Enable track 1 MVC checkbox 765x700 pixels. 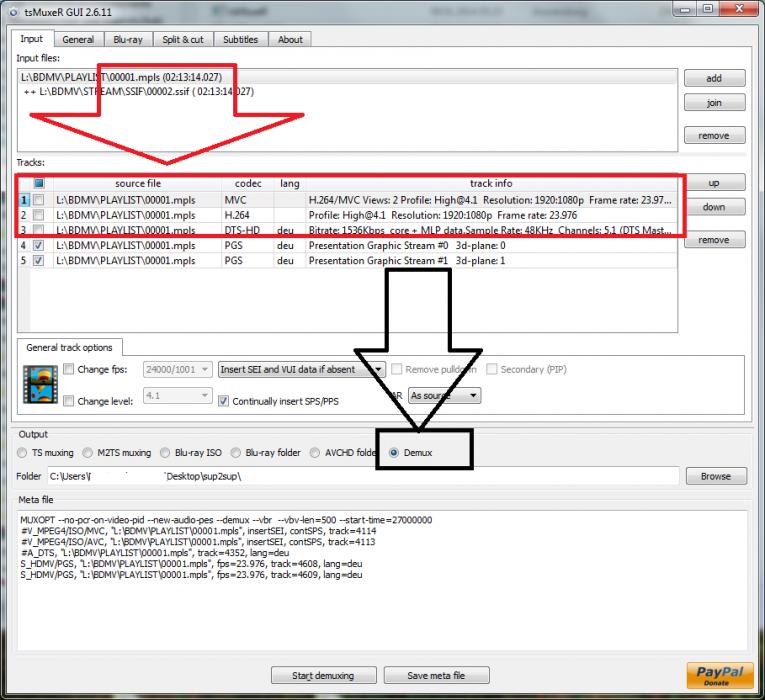coord(39,200)
